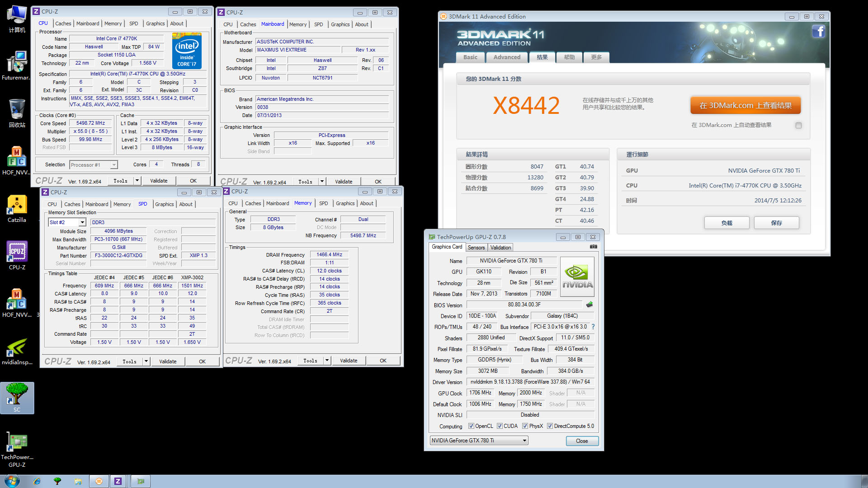Select the SC tree desktop shortcut
Viewport: 868px width, 488px height.
pyautogui.click(x=17, y=398)
